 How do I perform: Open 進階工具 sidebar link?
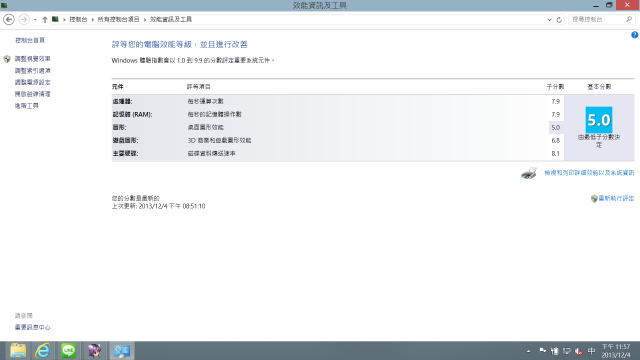tap(27, 106)
